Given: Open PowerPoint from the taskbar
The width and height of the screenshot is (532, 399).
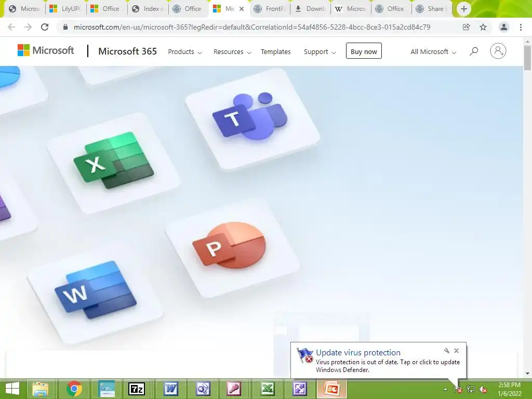Looking at the screenshot, I should pos(332,389).
